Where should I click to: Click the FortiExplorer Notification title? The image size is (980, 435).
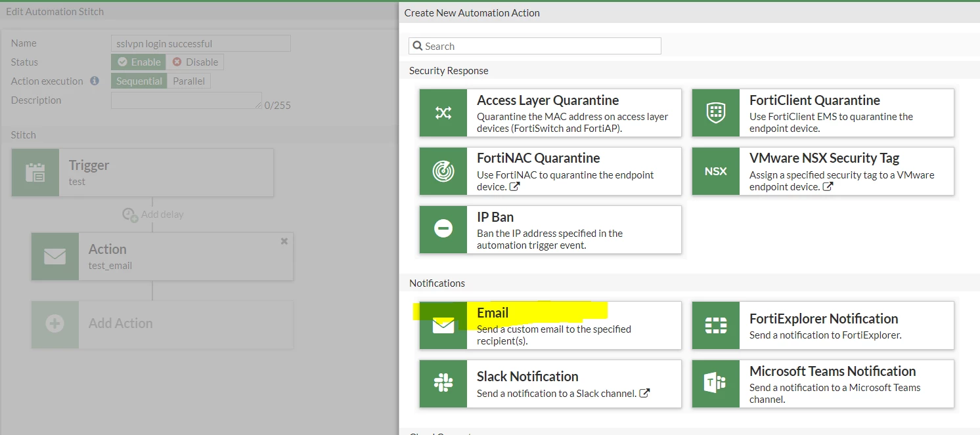tap(824, 319)
